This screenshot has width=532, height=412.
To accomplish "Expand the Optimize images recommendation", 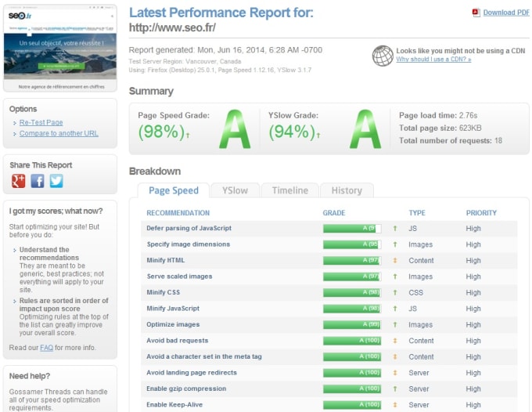I will (173, 324).
